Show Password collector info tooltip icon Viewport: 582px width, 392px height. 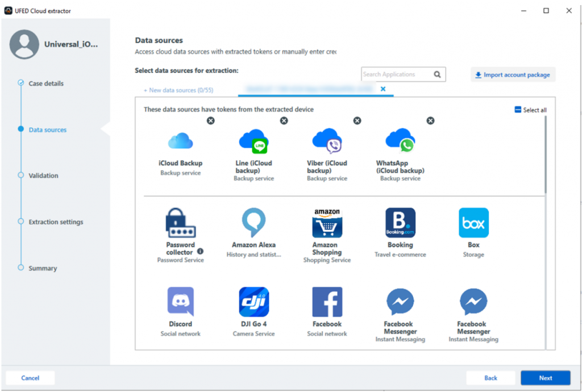201,252
